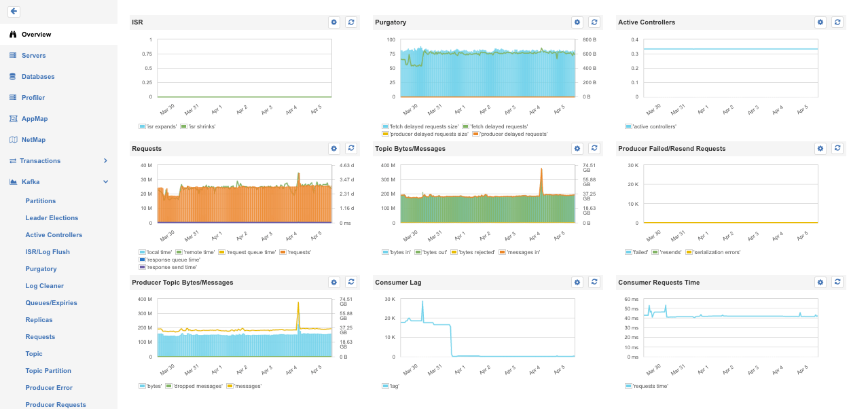This screenshot has width=868, height=409.
Task: Click the Servers icon in sidebar
Action: [x=13, y=56]
